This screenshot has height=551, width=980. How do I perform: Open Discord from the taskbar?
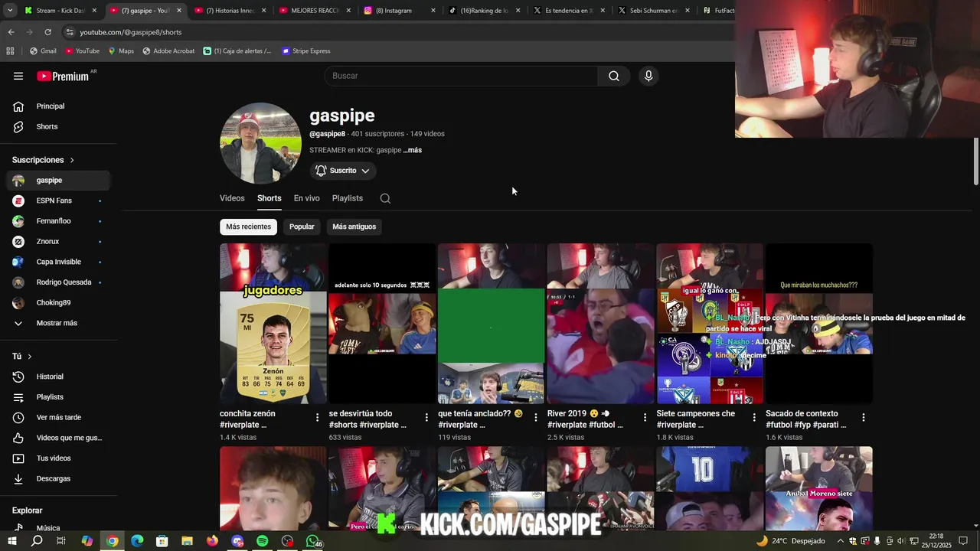point(237,541)
